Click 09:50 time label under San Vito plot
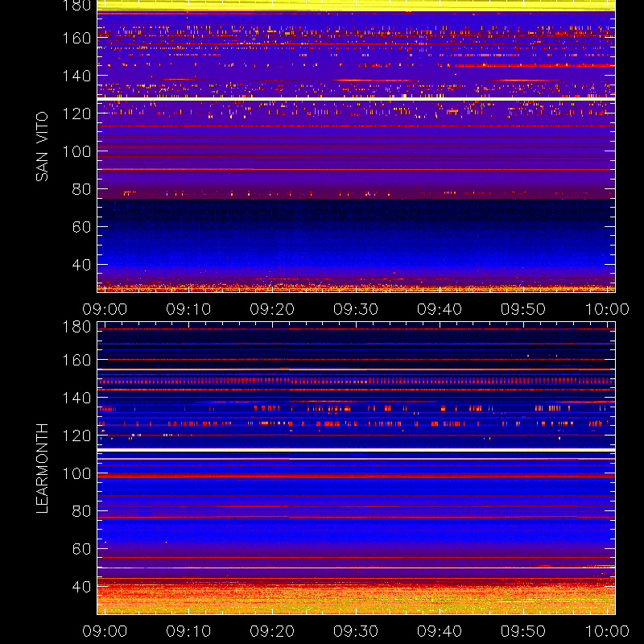This screenshot has height=644, width=644. [522, 309]
